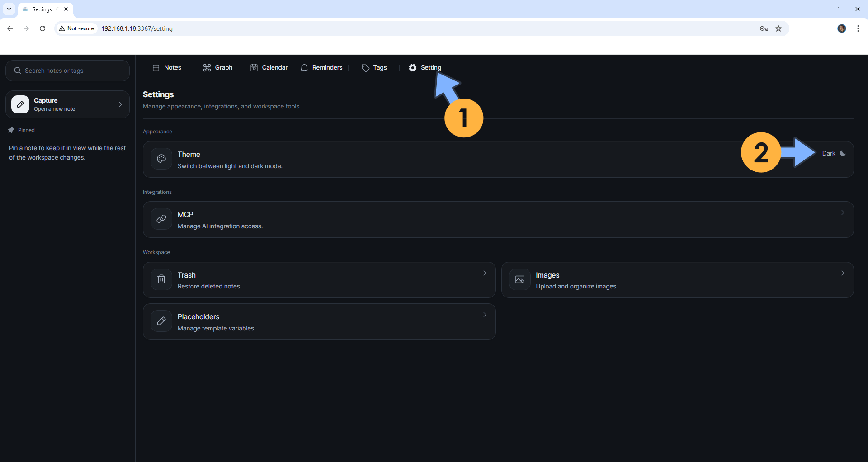This screenshot has height=462, width=868.
Task: Click the MCP integration link icon
Action: (x=161, y=219)
